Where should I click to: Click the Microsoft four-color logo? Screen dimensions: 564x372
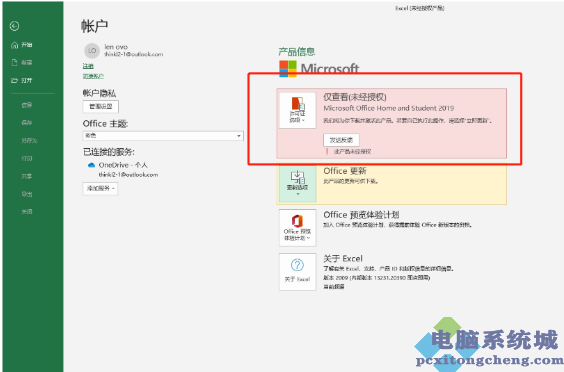(x=288, y=69)
